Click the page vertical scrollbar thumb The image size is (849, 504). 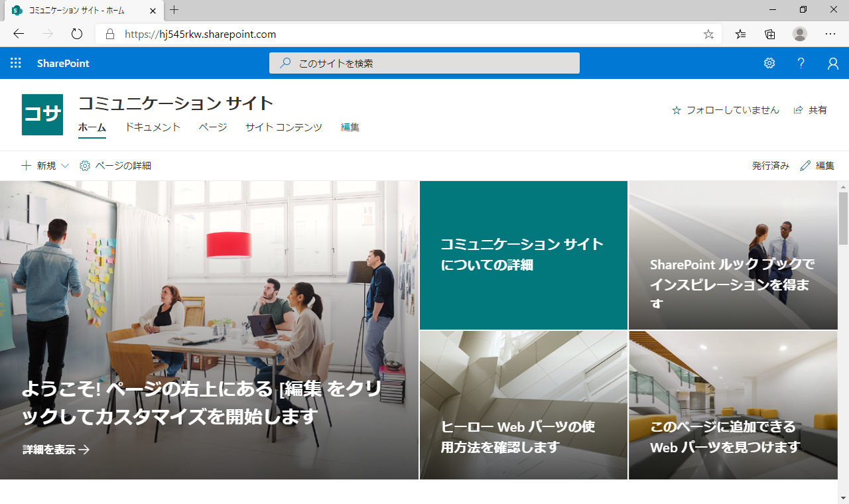pyautogui.click(x=844, y=219)
